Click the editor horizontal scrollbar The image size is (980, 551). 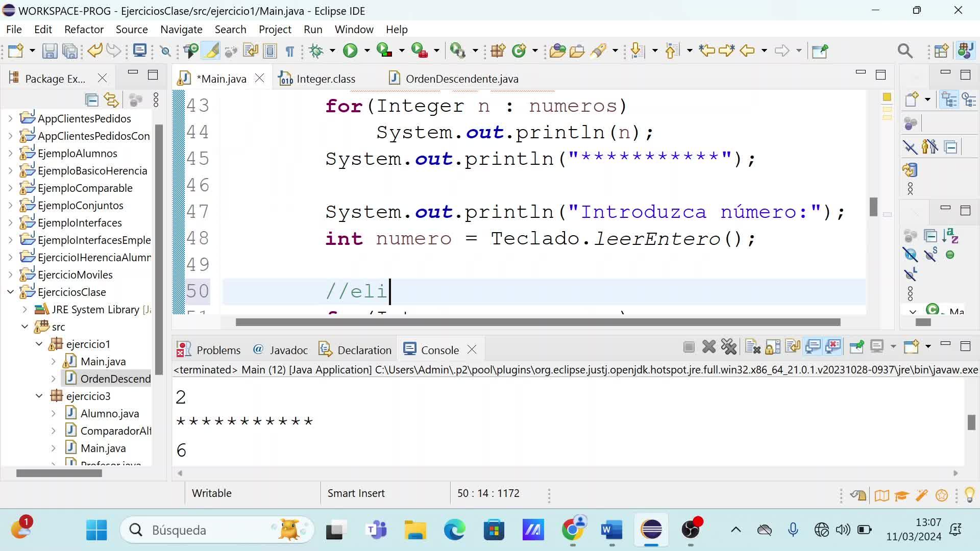tap(537, 322)
